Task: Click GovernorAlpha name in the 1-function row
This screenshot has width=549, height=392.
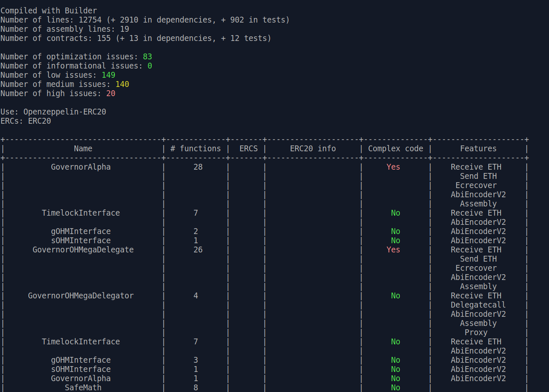Action: 81,379
